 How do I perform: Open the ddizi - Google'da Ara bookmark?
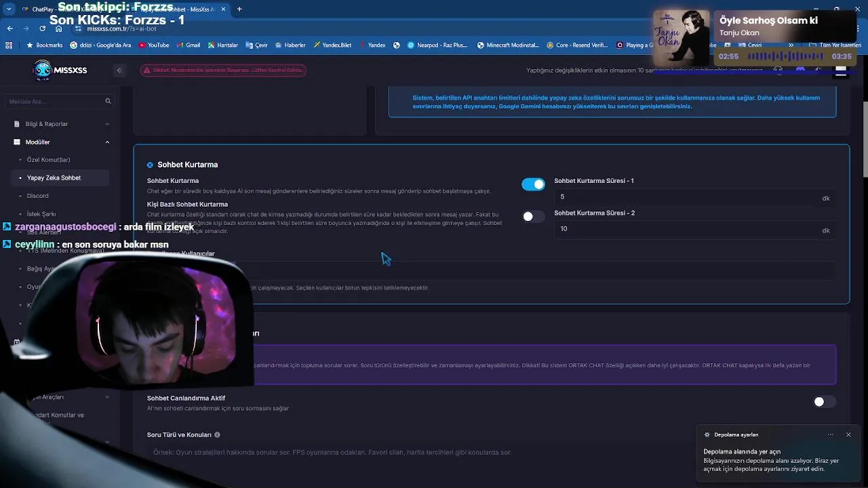tap(100, 45)
